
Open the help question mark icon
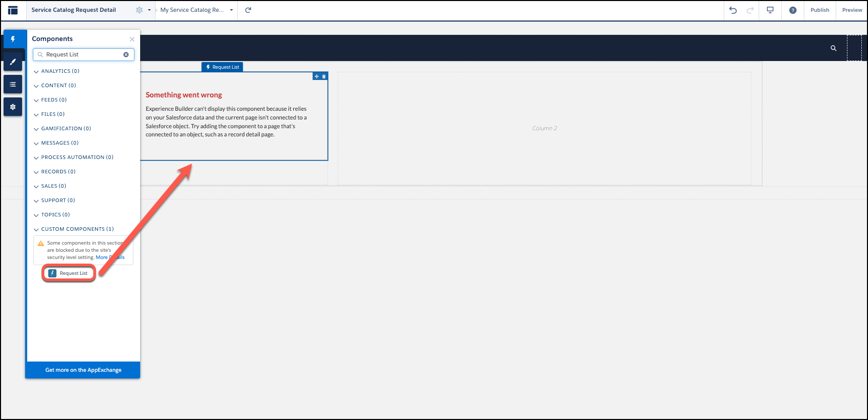pyautogui.click(x=793, y=10)
